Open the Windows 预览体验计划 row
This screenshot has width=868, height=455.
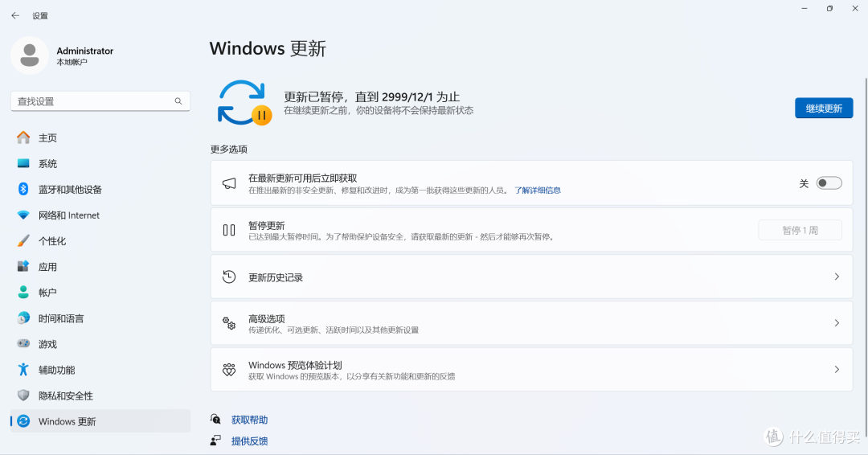(531, 369)
